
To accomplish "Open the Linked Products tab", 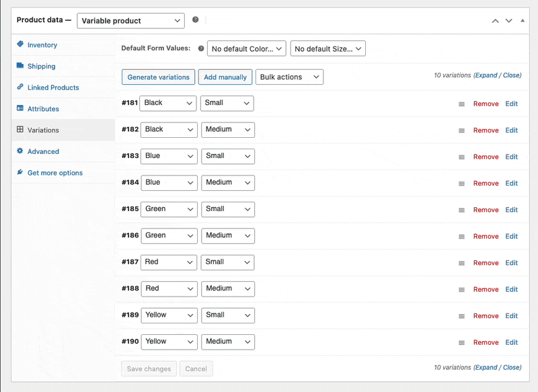I will (53, 87).
